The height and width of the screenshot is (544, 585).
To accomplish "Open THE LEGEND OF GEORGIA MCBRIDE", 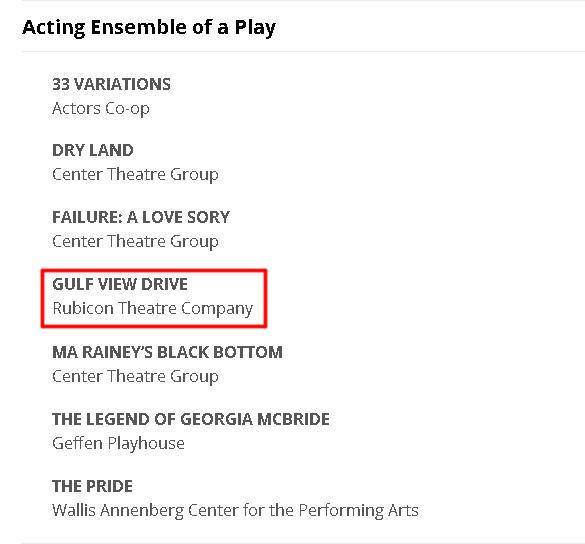I will [191, 419].
